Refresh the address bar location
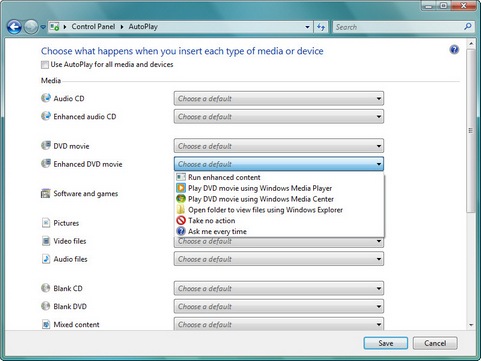The width and height of the screenshot is (481, 361). (x=321, y=27)
